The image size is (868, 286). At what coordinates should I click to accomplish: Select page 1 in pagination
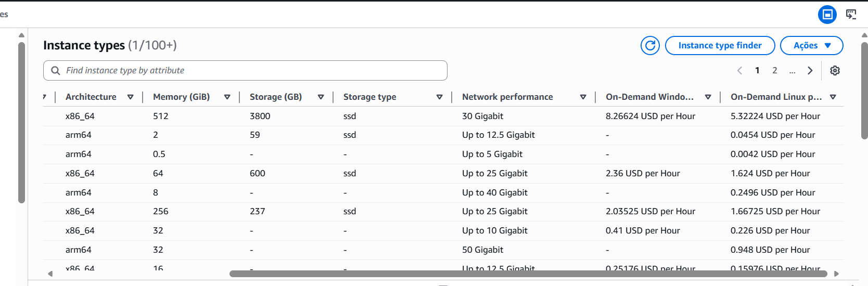(x=757, y=71)
